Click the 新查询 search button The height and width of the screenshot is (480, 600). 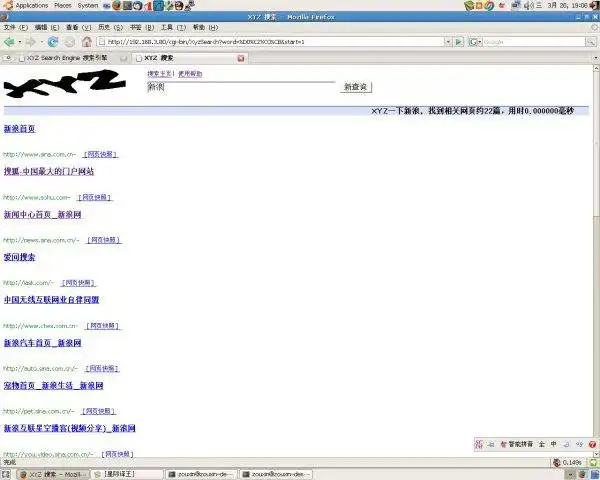(355, 87)
